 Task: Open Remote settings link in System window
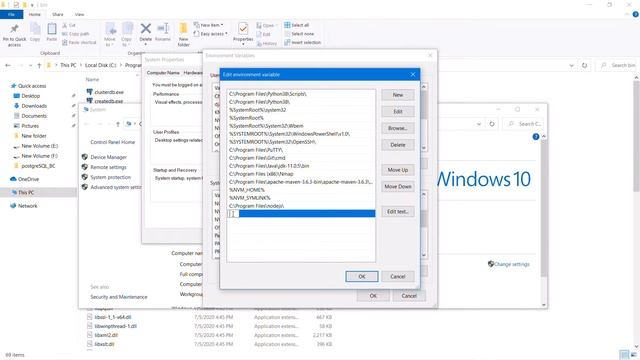pyautogui.click(x=109, y=167)
